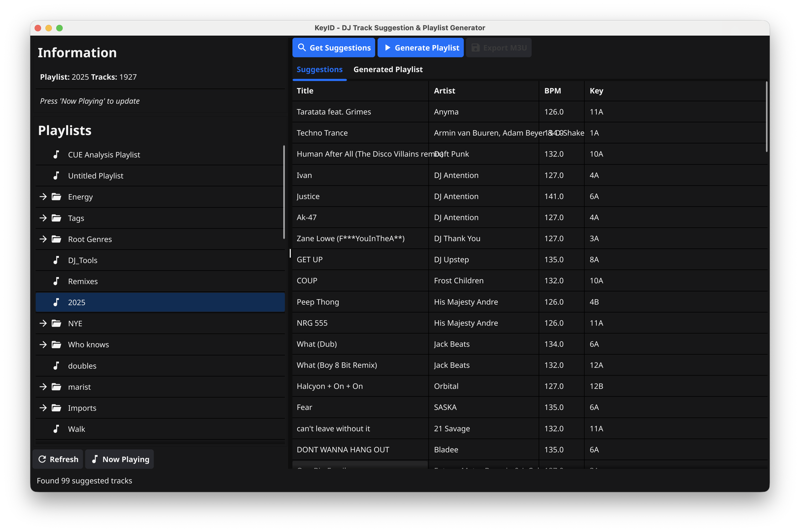Select the CUE Analysis Playlist row
The width and height of the screenshot is (800, 532).
click(160, 154)
